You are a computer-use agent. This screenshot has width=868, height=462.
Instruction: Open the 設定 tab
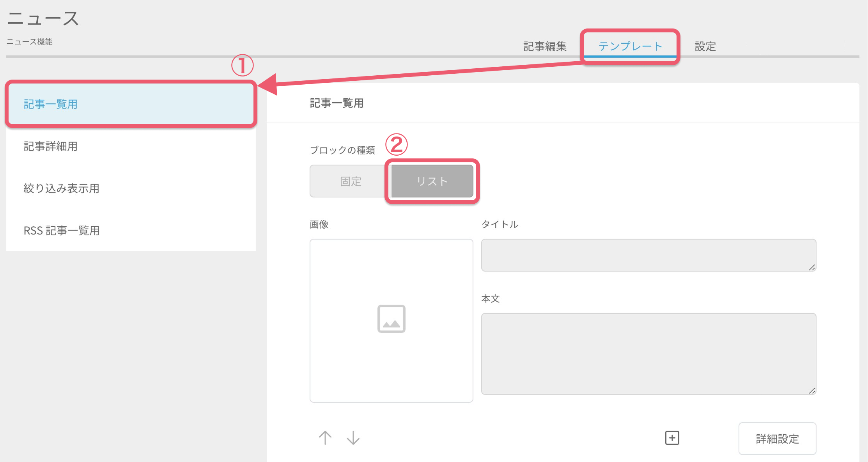(705, 46)
